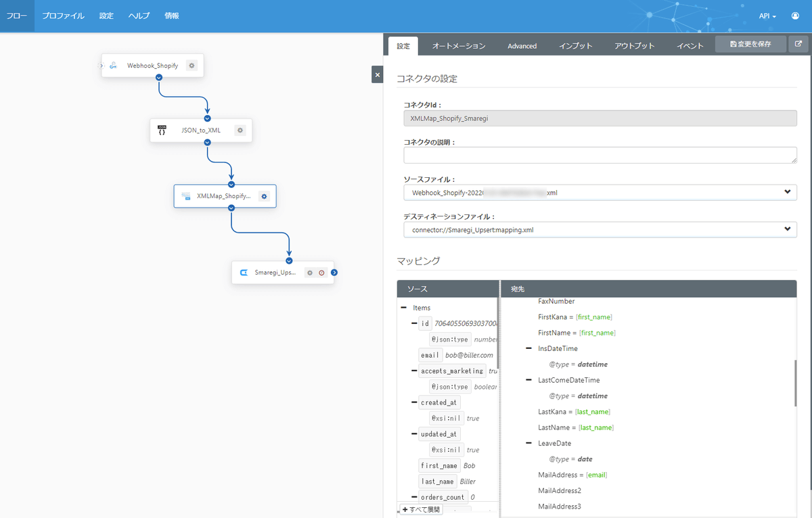Click input port arrow left of Webhook_Shopify

(101, 66)
